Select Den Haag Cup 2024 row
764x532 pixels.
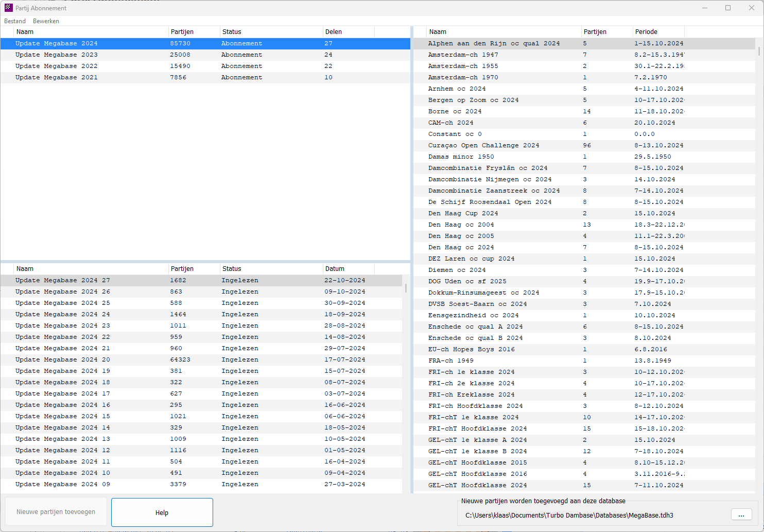point(584,214)
